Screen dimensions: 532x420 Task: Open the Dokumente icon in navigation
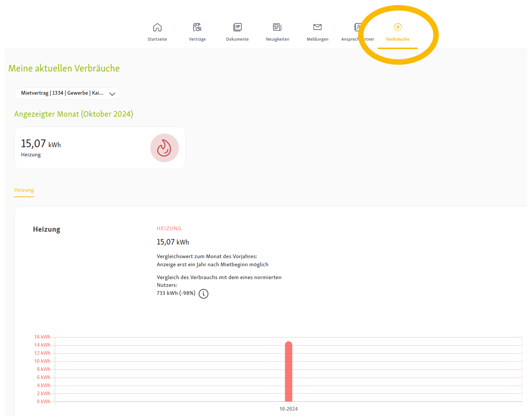[238, 27]
